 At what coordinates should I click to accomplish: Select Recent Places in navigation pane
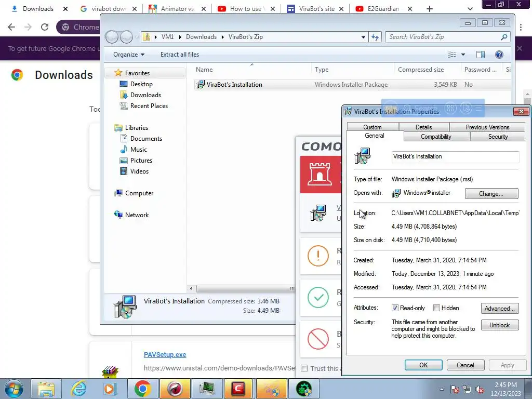tap(144, 106)
